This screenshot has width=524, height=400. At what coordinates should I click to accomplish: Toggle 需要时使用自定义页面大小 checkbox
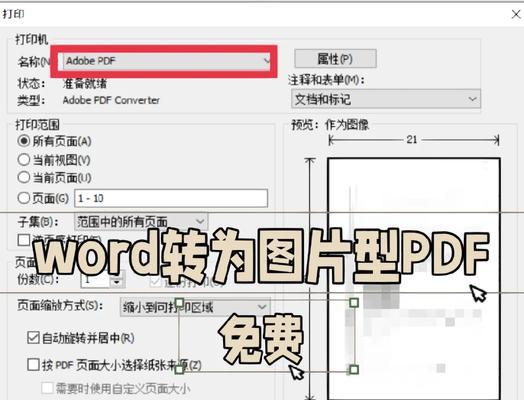(x=47, y=388)
